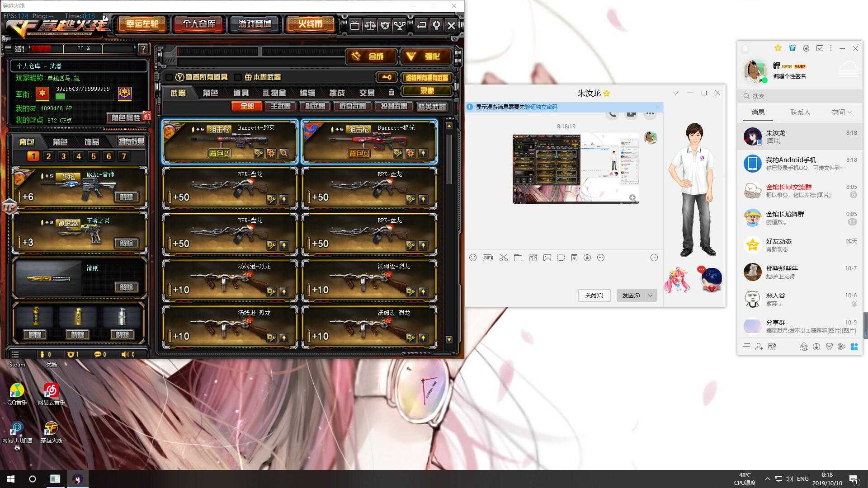Switch to the 联系人 tab in QQ
This screenshot has height=488, width=868.
tap(800, 113)
